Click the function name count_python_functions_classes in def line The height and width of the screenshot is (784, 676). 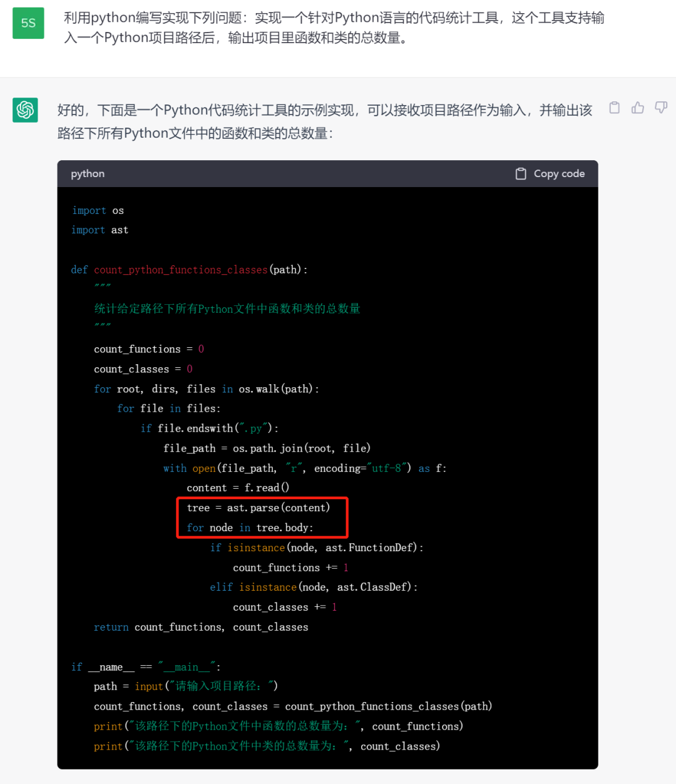[181, 270]
